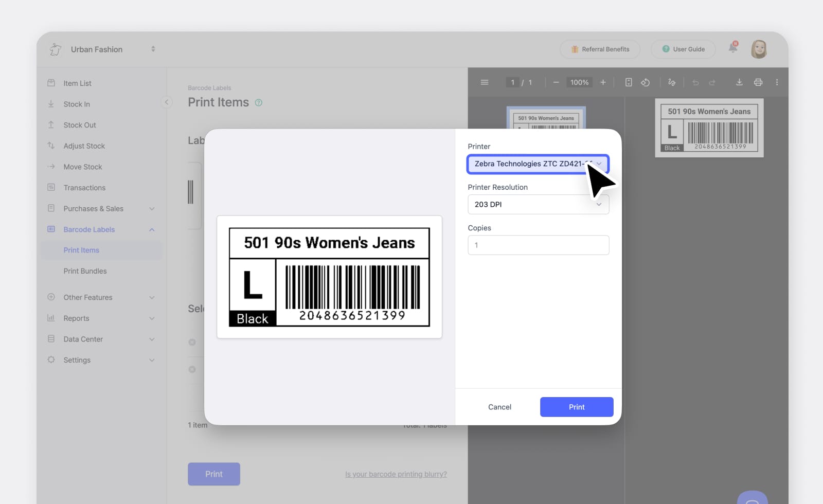The width and height of the screenshot is (823, 504).
Task: Zoom in on the label preview
Action: (603, 82)
